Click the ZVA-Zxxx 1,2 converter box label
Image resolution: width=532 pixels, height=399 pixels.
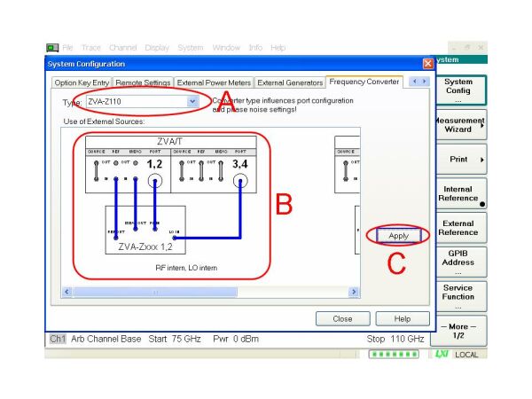point(145,246)
